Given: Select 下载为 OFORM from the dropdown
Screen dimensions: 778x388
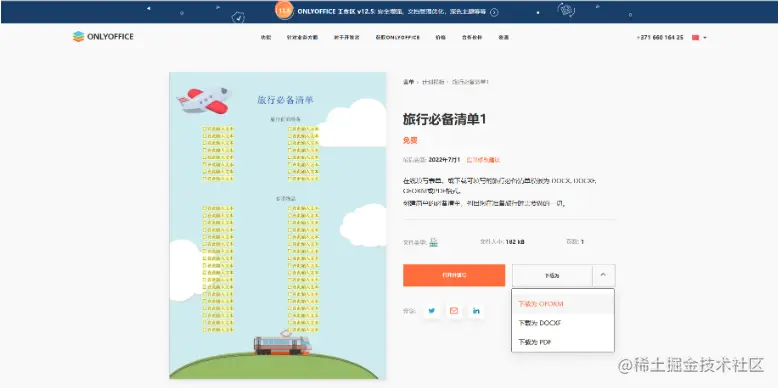Looking at the screenshot, I should [563, 304].
